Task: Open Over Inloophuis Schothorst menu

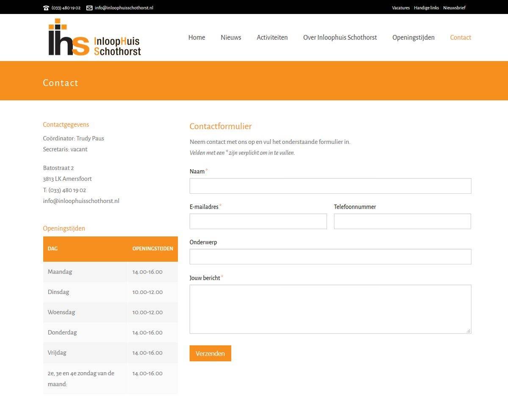Action: click(340, 37)
